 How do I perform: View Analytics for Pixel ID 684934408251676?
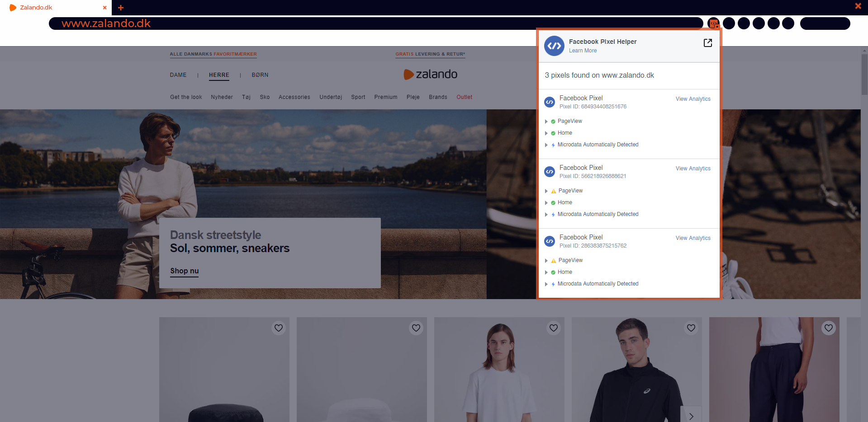693,99
